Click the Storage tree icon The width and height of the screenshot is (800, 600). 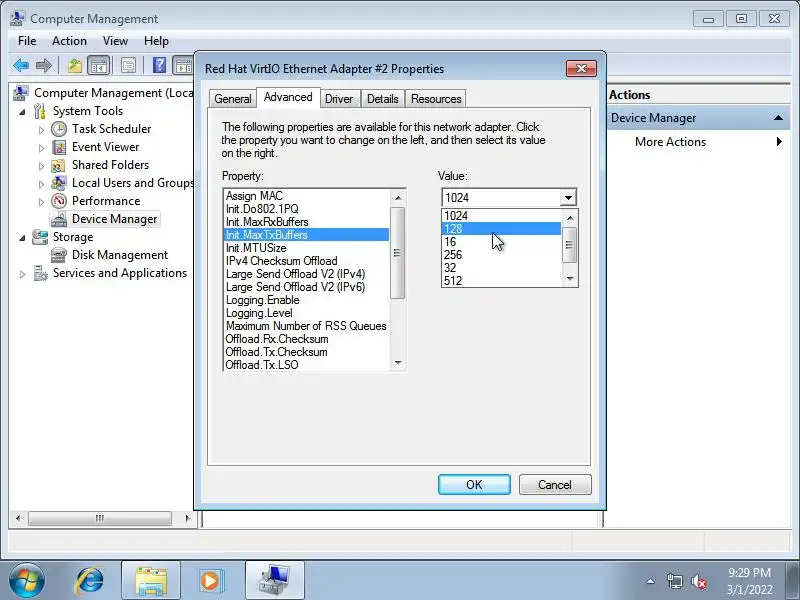click(x=40, y=237)
